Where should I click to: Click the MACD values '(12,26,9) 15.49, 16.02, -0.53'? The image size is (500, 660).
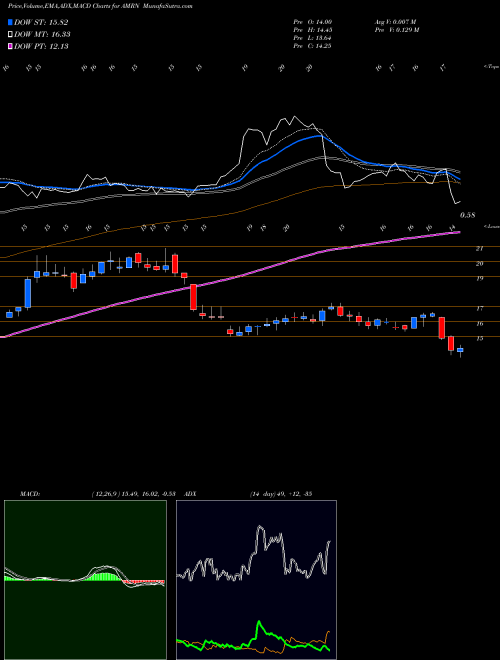coord(136,494)
